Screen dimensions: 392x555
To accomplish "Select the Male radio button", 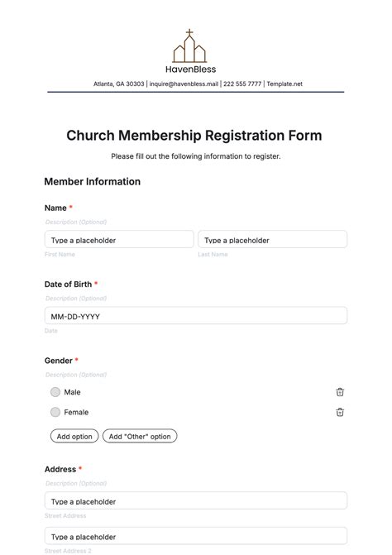I will (x=55, y=392).
